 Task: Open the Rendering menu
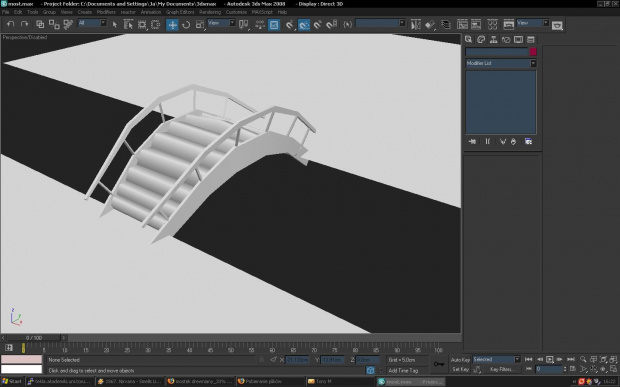tap(210, 12)
